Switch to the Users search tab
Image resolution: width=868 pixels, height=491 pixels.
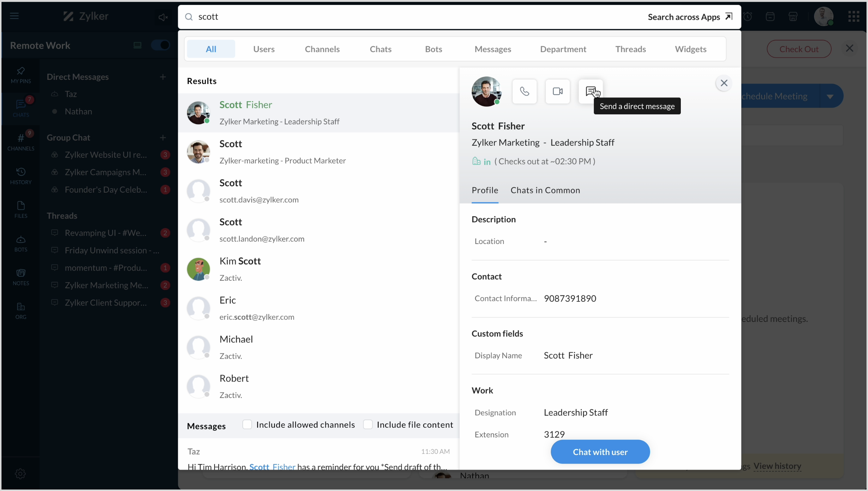tap(264, 49)
